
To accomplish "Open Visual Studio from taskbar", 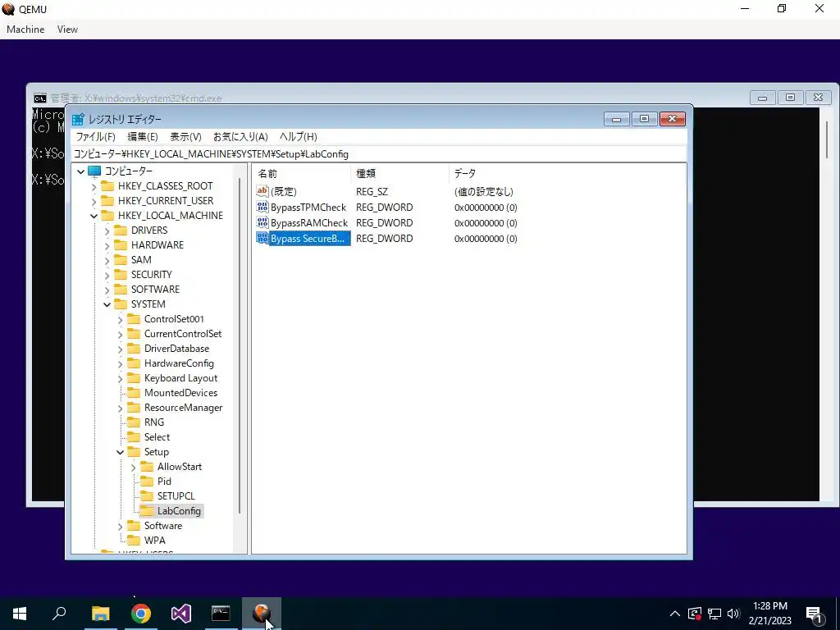I will pyautogui.click(x=181, y=614).
